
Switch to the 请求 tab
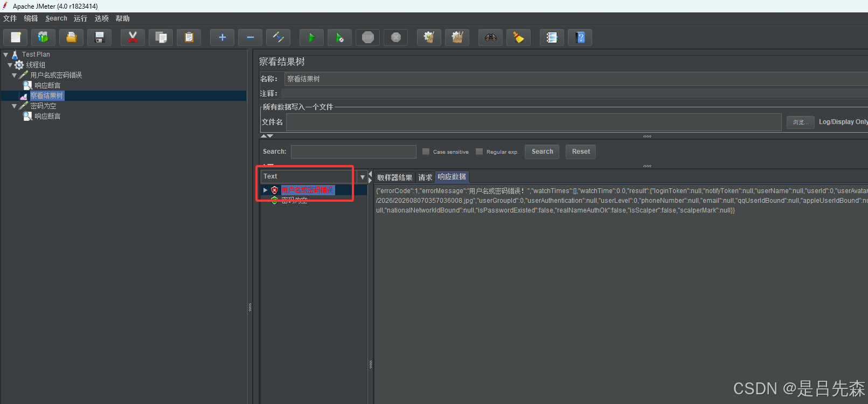point(425,177)
